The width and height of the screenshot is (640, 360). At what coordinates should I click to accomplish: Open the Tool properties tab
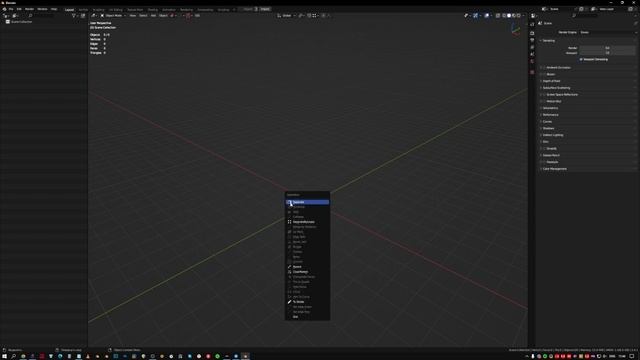tap(532, 24)
